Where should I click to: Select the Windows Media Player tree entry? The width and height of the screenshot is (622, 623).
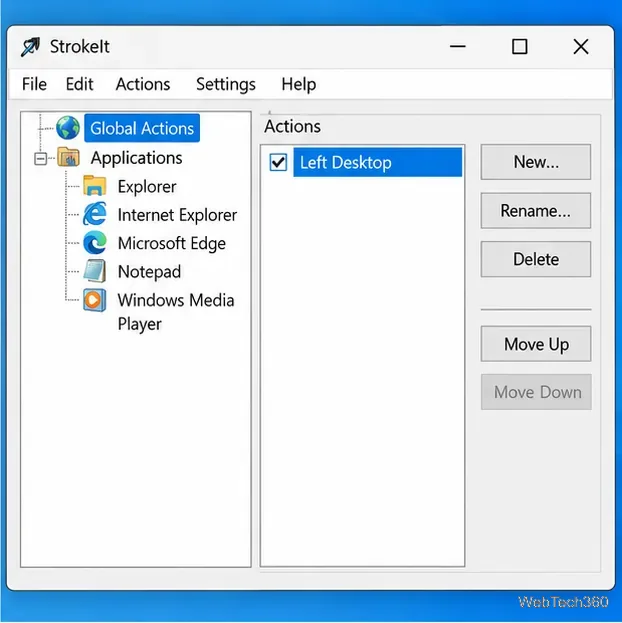(x=176, y=312)
